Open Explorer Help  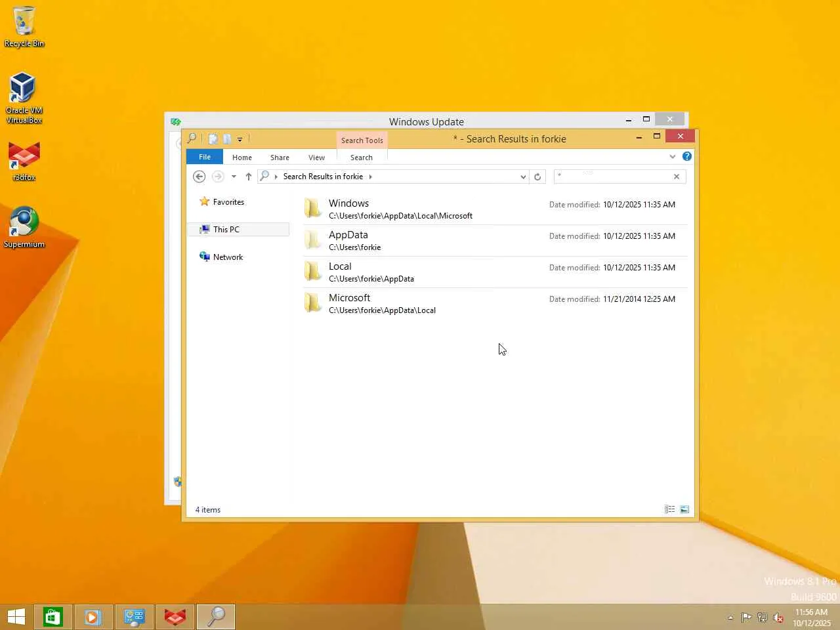pos(686,156)
